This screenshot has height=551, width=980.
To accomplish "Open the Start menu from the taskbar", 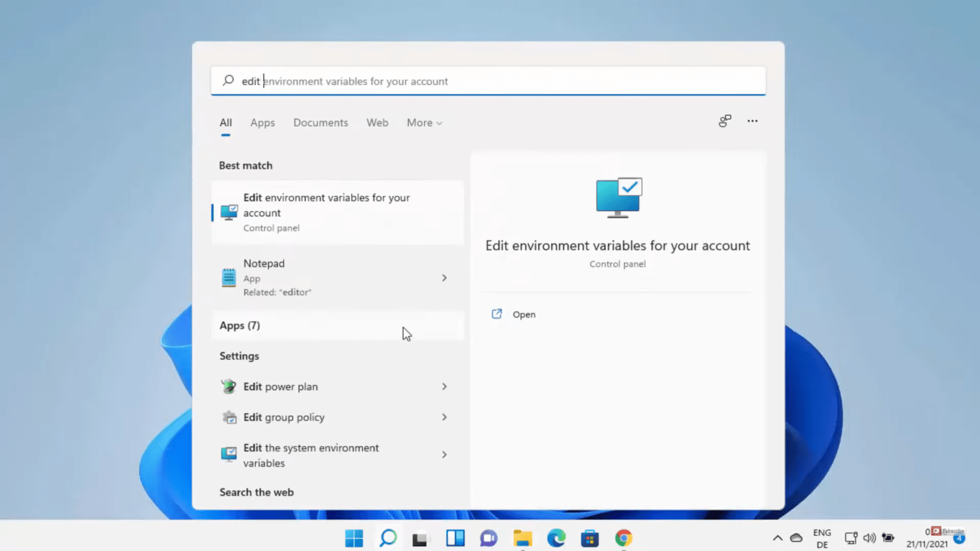I will (354, 538).
